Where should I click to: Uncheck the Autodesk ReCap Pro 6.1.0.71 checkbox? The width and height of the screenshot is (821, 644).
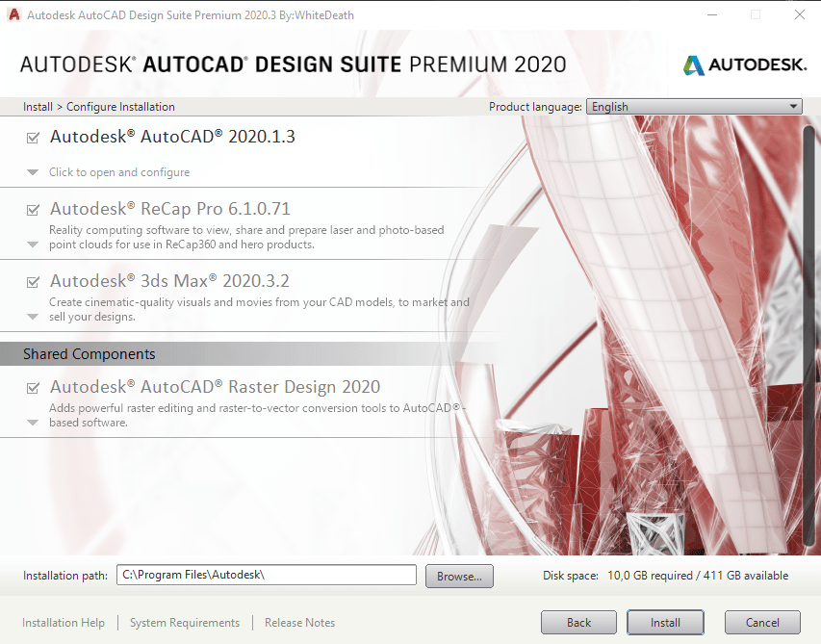coord(33,210)
